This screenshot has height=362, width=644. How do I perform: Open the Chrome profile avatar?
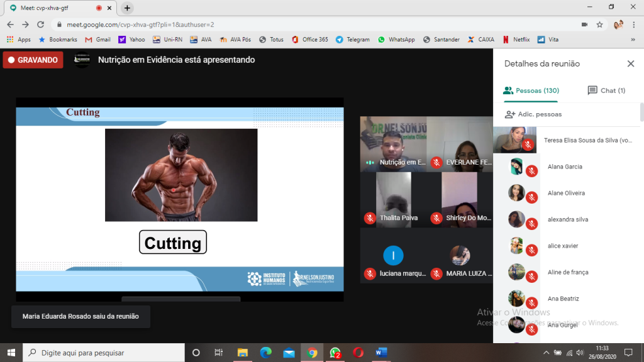point(618,25)
